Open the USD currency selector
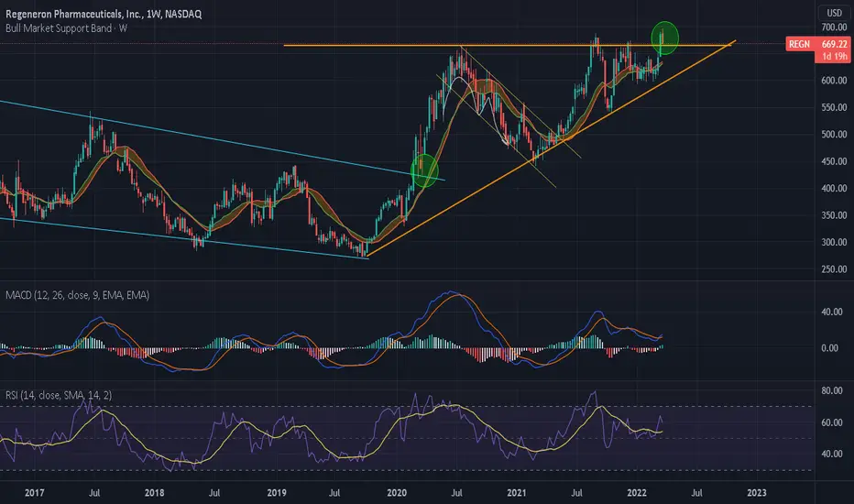 click(834, 13)
